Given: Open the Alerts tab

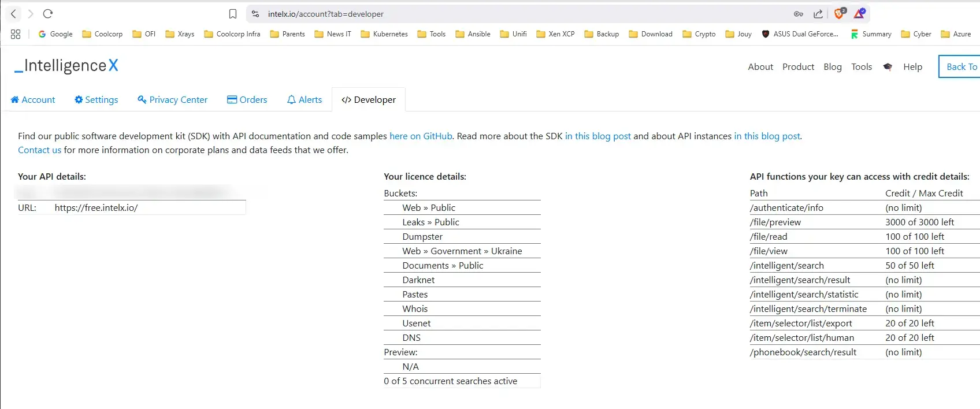Looking at the screenshot, I should coord(305,99).
